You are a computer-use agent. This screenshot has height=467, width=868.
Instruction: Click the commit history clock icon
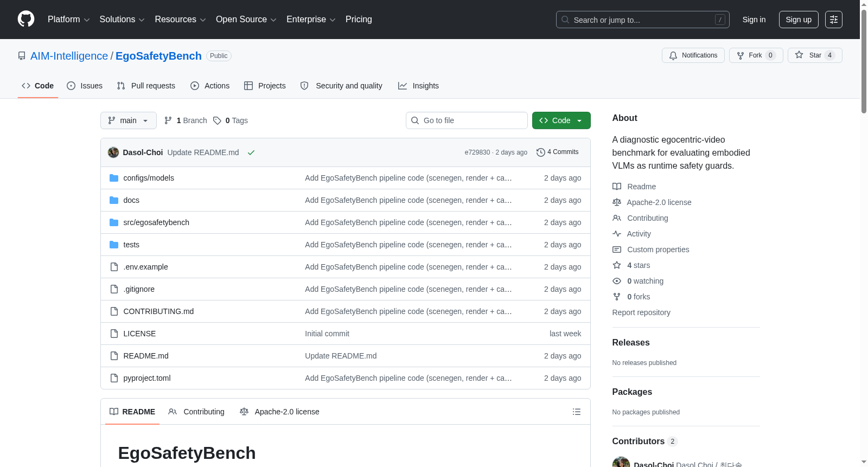click(541, 152)
